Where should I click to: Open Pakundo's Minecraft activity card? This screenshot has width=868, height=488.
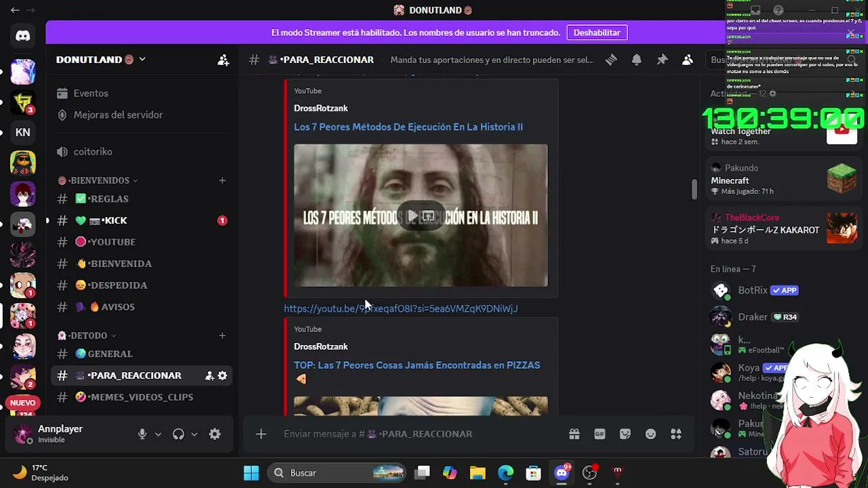click(783, 180)
